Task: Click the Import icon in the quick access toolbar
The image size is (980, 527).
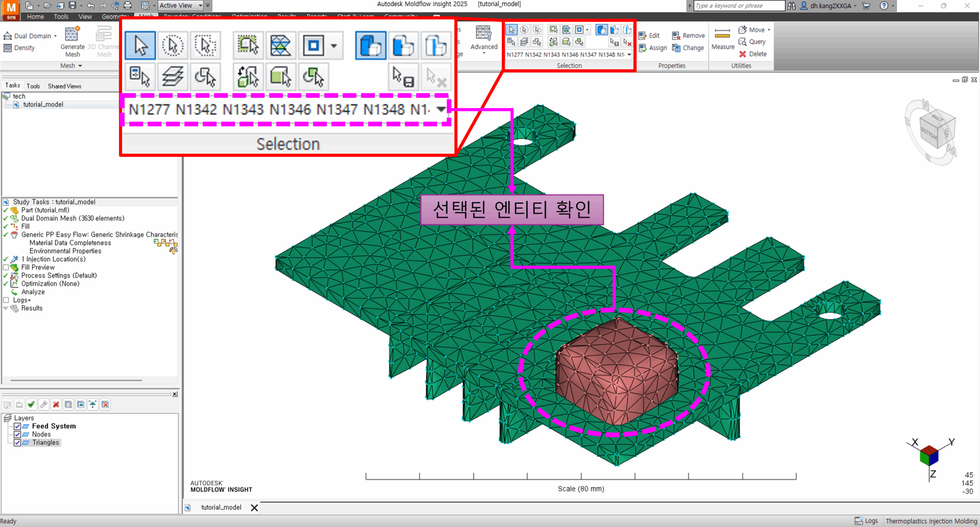Action: point(60,5)
